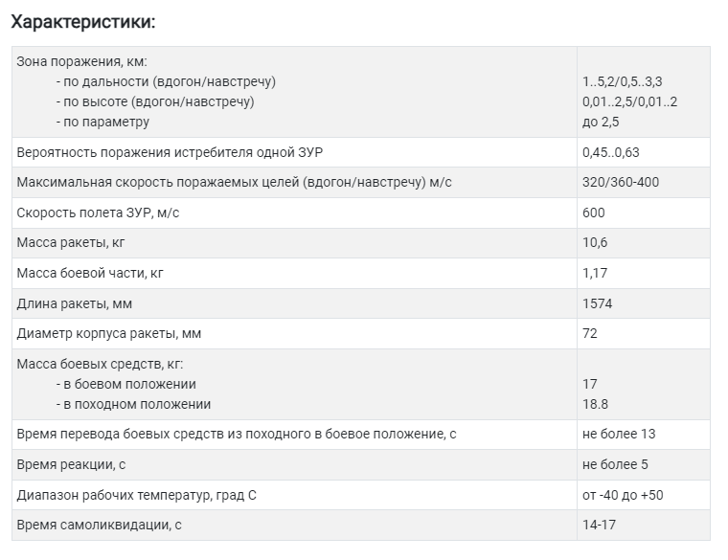728x560 pixels.
Task: Click the altitude value "0,01..2,5/0,01..2"
Action: click(x=629, y=101)
